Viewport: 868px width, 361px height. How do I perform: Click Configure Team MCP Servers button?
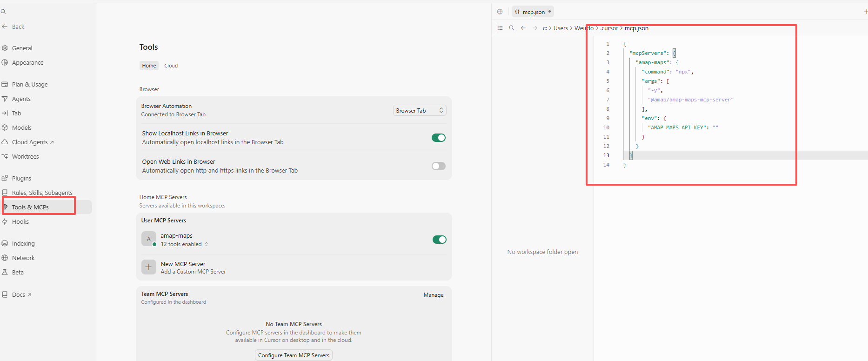294,355
